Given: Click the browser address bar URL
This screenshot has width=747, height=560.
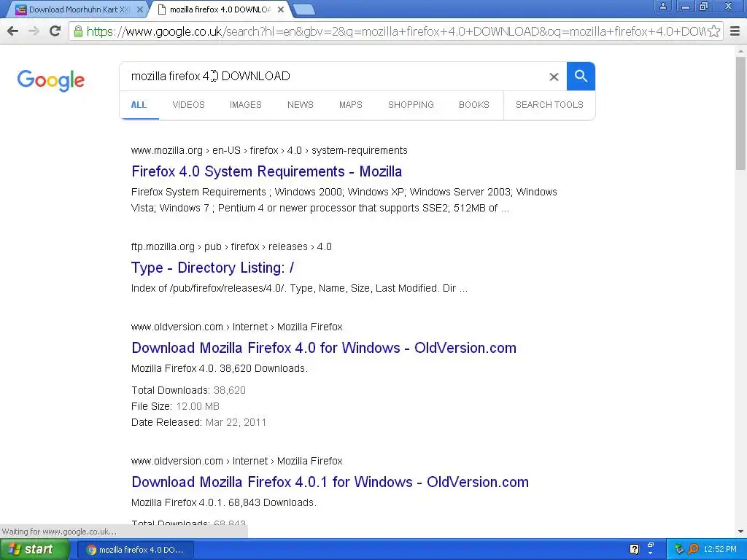Looking at the screenshot, I should 395,31.
